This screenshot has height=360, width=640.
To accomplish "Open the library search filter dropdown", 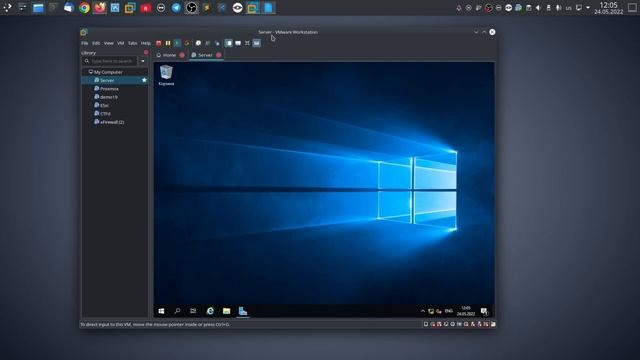I will (143, 61).
